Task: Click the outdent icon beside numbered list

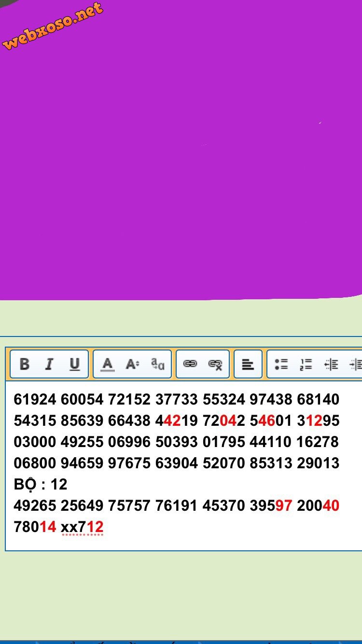Action: [331, 364]
